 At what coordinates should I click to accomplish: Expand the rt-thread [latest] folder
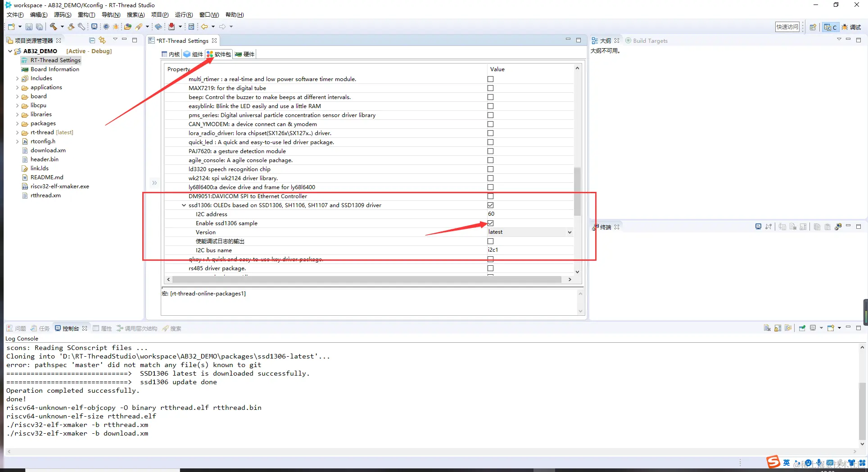pyautogui.click(x=18, y=132)
